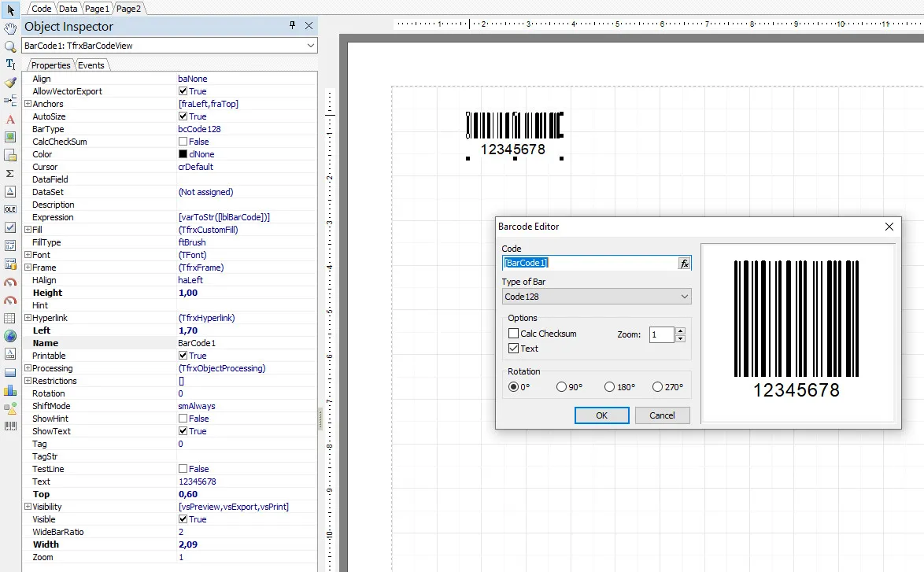
Task: Uncheck the Text option in Barcode Editor
Action: (x=514, y=349)
